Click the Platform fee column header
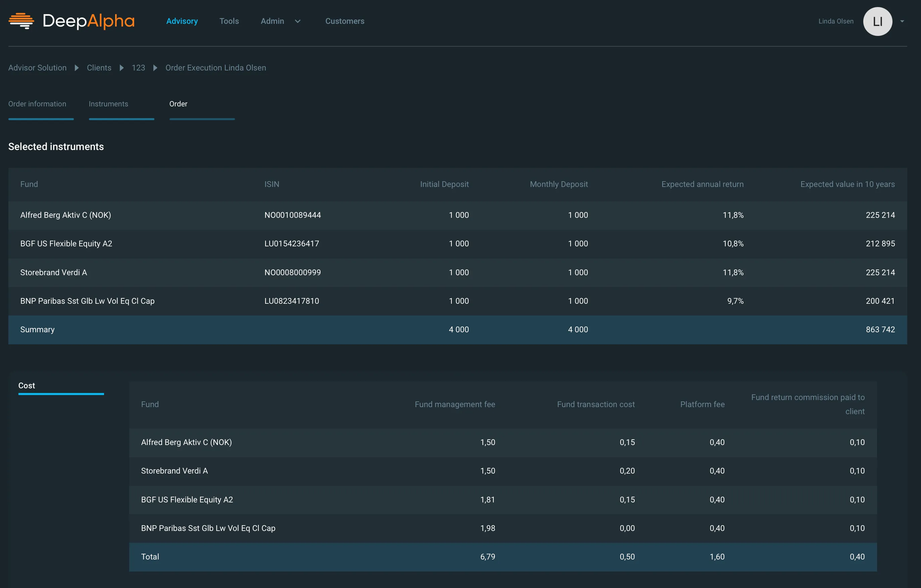 pyautogui.click(x=702, y=404)
